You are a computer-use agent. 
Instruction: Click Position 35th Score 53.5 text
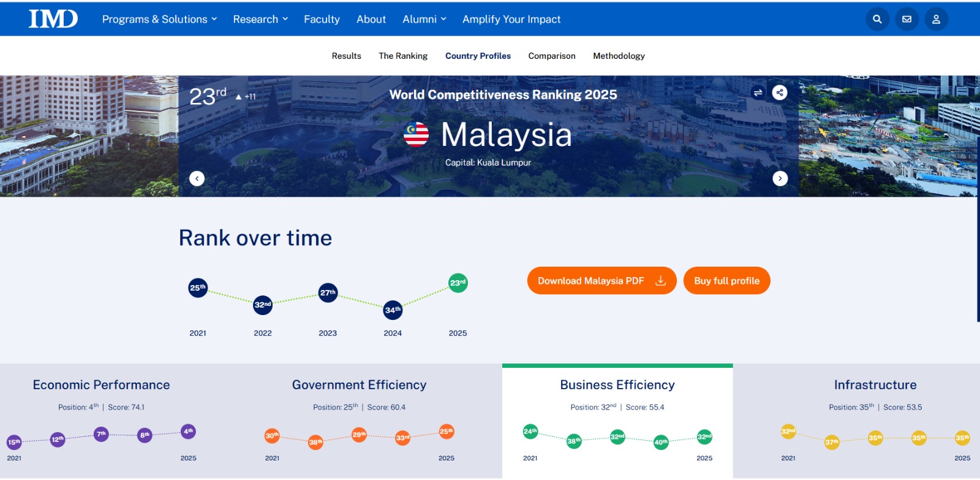click(x=875, y=407)
